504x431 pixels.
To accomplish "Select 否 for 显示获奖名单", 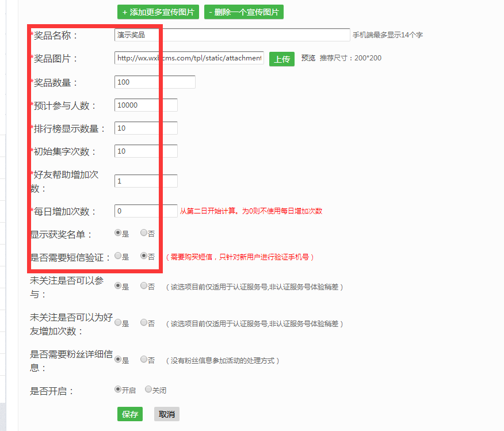I will [x=143, y=232].
